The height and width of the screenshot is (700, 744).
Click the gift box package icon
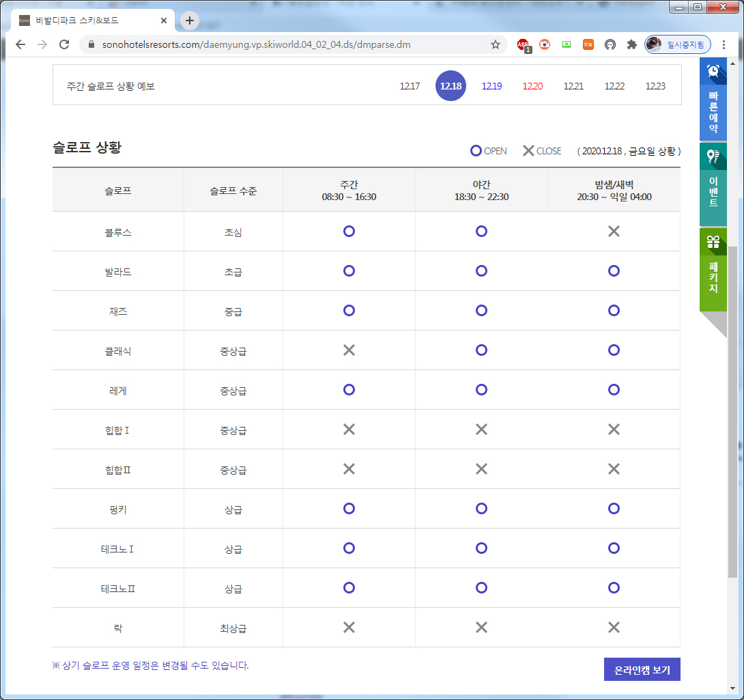[713, 242]
